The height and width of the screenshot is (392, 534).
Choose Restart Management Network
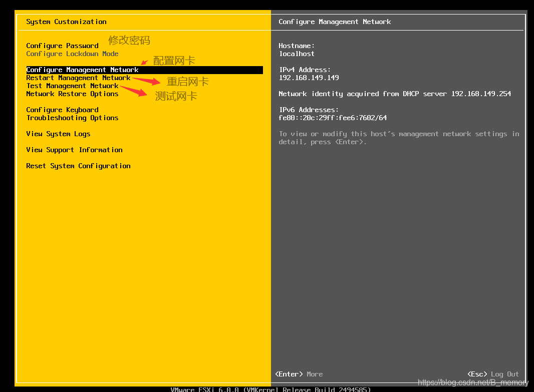pyautogui.click(x=78, y=78)
